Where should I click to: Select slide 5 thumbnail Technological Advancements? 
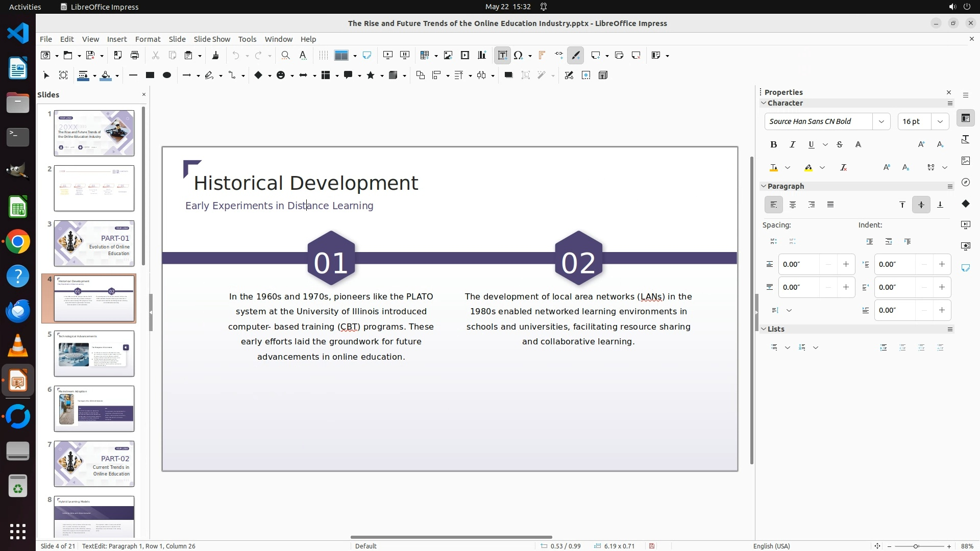[x=94, y=354]
